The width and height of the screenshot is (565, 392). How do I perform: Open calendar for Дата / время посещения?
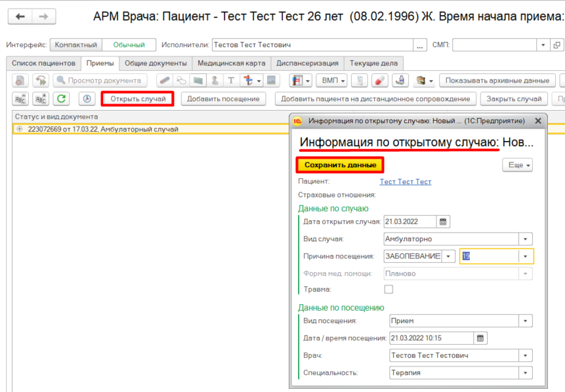tap(480, 338)
